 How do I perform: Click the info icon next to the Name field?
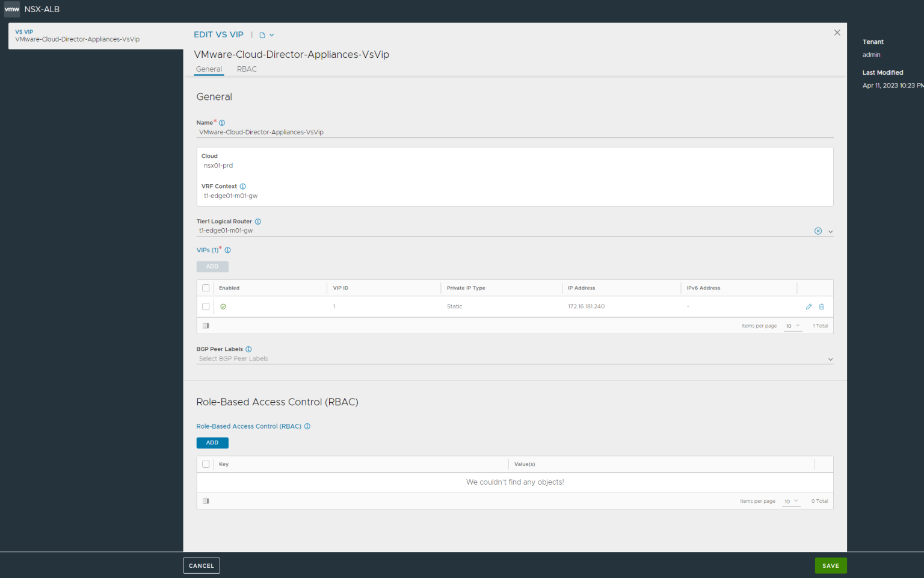tap(221, 122)
